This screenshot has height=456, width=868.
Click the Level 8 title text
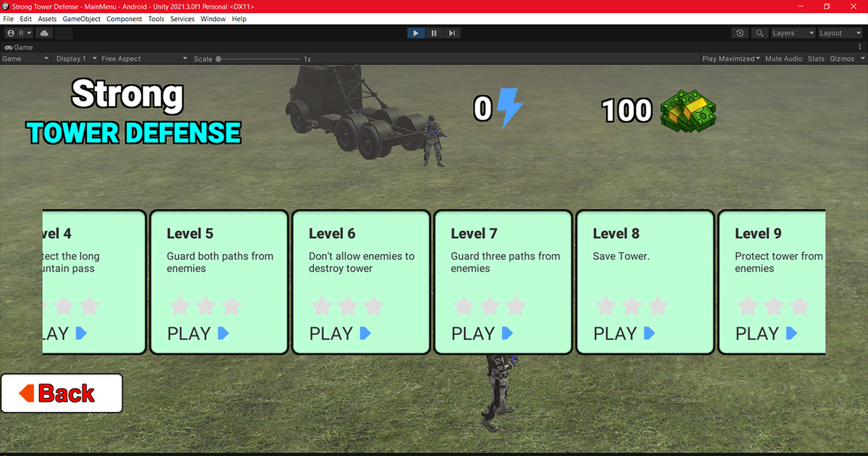(x=616, y=233)
